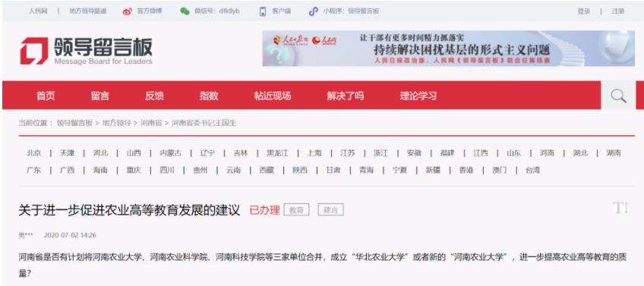
Task: Click the mobile client phone icon
Action: coord(263,11)
